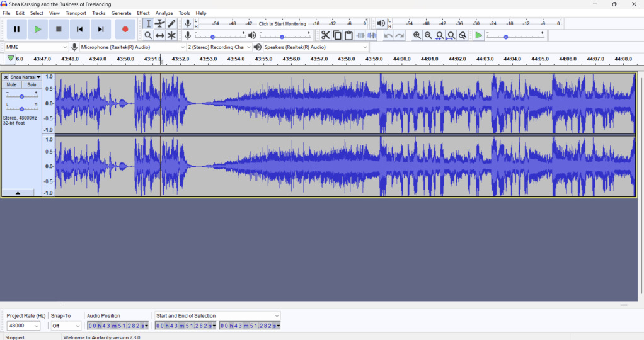Click the track gain slider
The height and width of the screenshot is (340, 644).
[x=22, y=96]
